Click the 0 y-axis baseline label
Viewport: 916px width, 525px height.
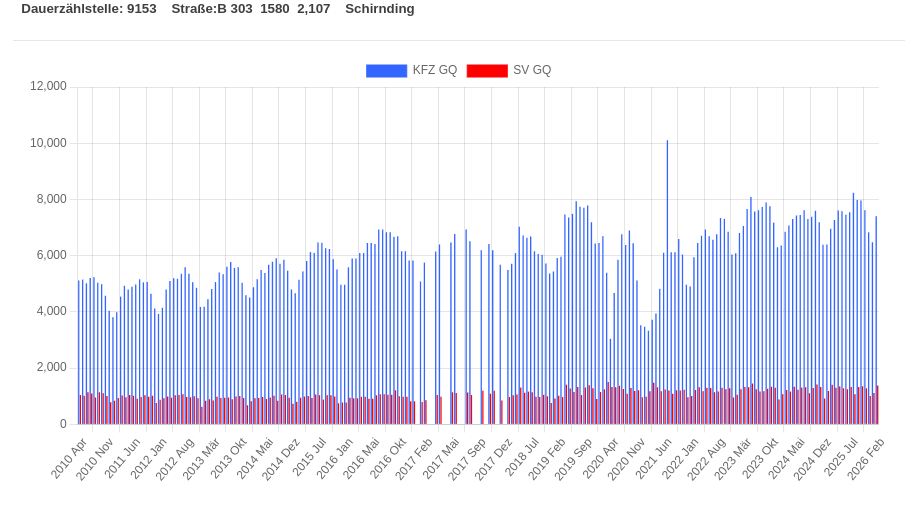point(63,424)
